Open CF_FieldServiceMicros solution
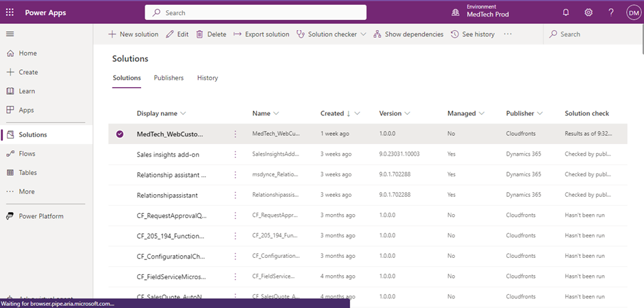The image size is (644, 308). 171,276
